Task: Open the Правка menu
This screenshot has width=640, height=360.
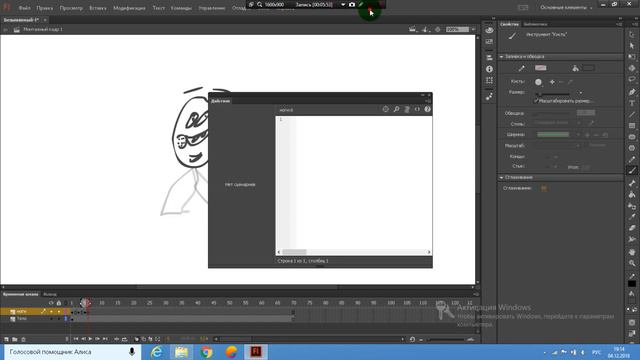Action: tap(44, 8)
